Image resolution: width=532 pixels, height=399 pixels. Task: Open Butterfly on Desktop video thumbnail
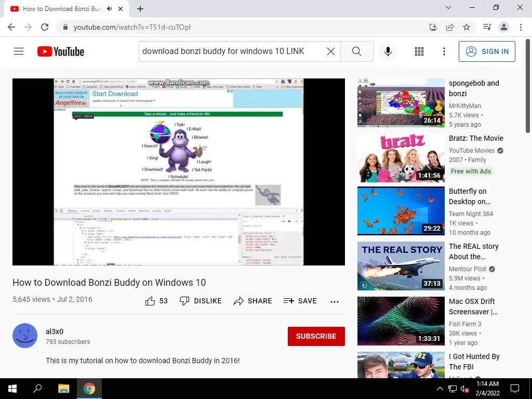click(x=401, y=211)
